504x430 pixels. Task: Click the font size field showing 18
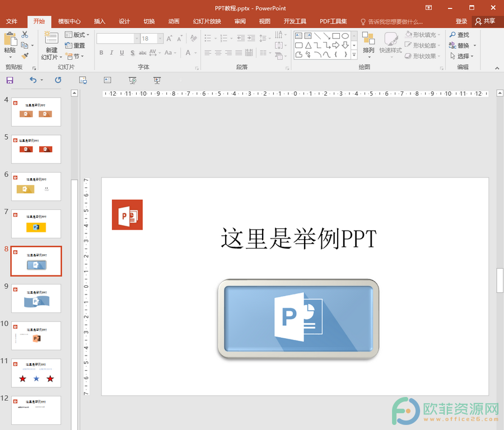[149, 39]
